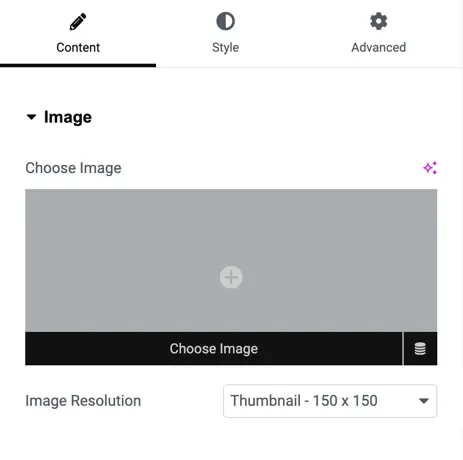Viewport: 463px width, 460px height.
Task: Click the black Choose Image button
Action: 214,349
